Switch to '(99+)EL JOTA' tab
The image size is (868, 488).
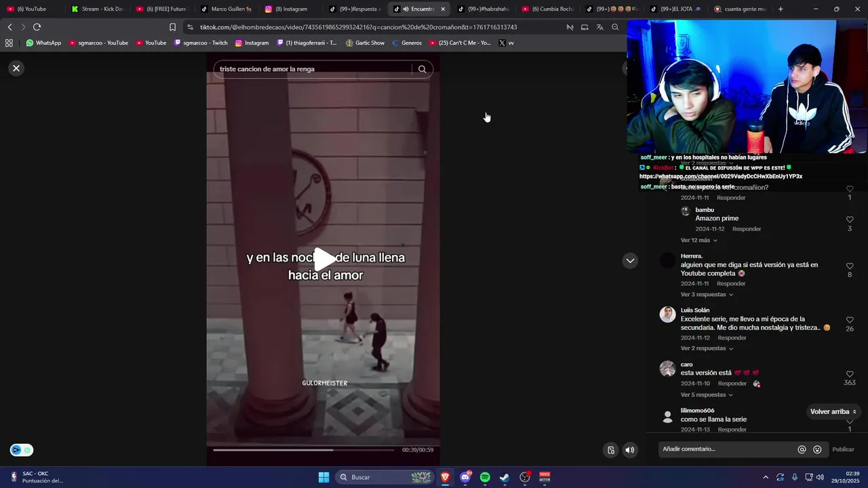pyautogui.click(x=677, y=9)
